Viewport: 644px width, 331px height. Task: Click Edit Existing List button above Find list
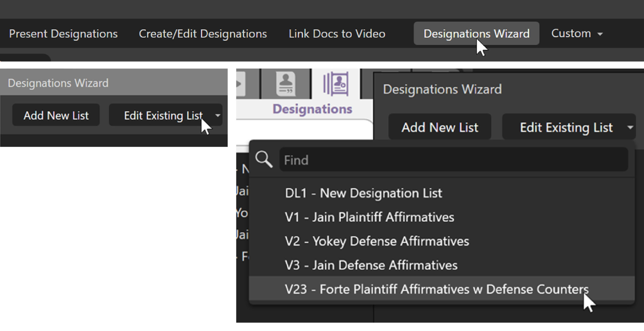566,127
